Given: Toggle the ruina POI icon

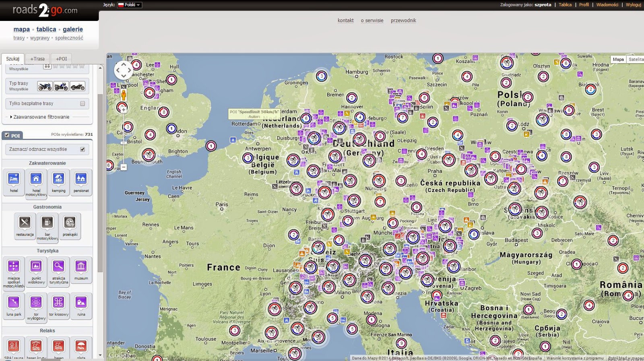Looking at the screenshot, I should point(81,306).
